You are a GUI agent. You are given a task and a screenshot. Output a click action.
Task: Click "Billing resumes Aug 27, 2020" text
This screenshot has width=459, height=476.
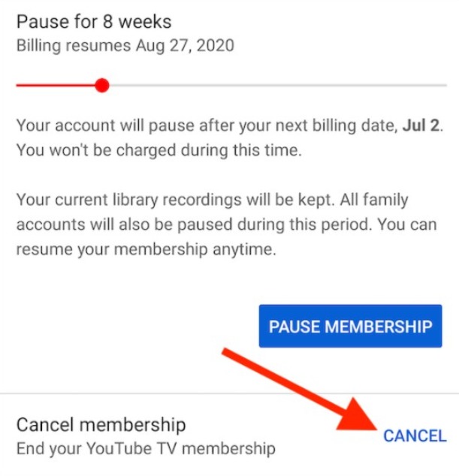click(x=125, y=46)
